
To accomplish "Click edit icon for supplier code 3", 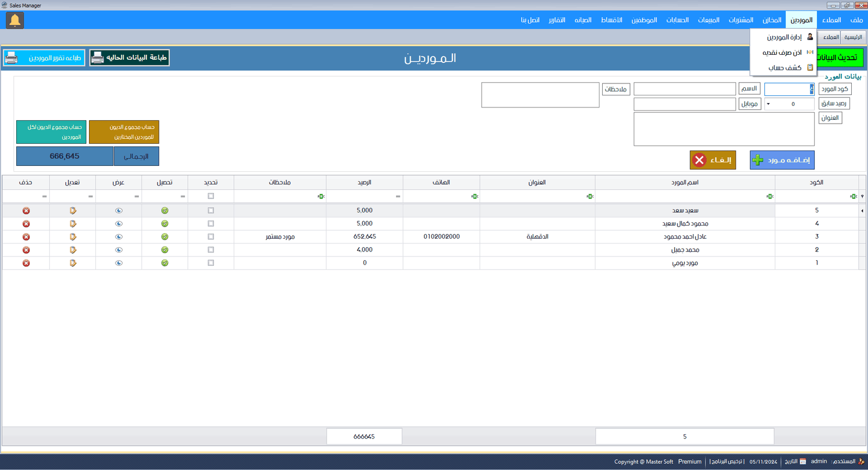I will (x=73, y=237).
